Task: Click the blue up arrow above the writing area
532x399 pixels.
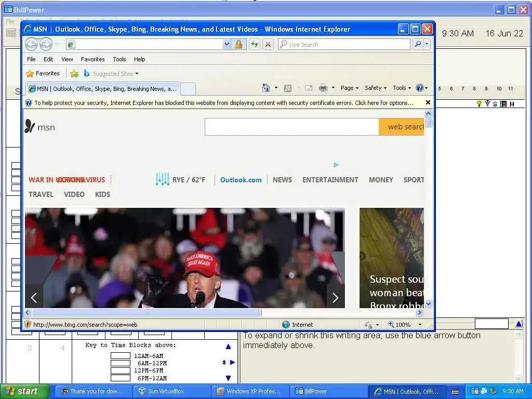Action: 518,324
